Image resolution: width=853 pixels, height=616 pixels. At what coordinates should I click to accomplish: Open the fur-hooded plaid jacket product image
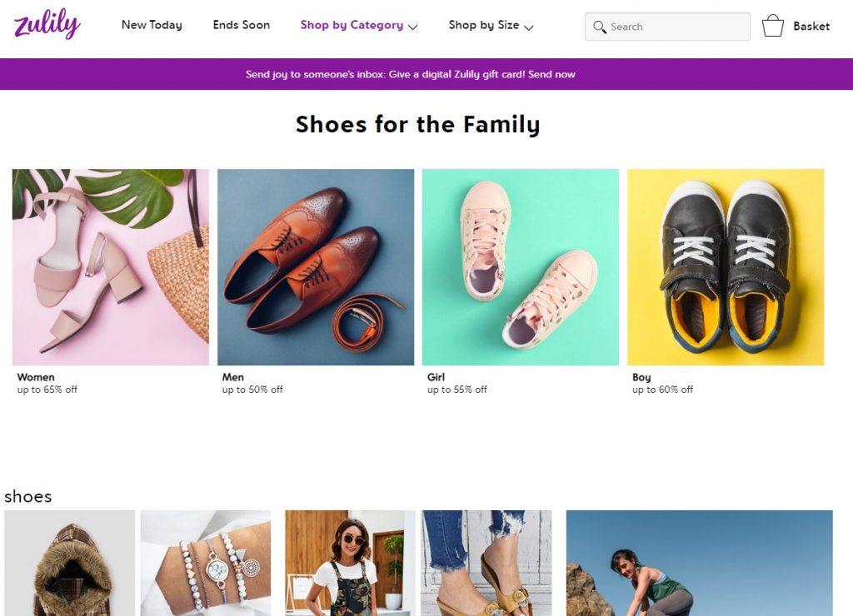pyautogui.click(x=70, y=563)
